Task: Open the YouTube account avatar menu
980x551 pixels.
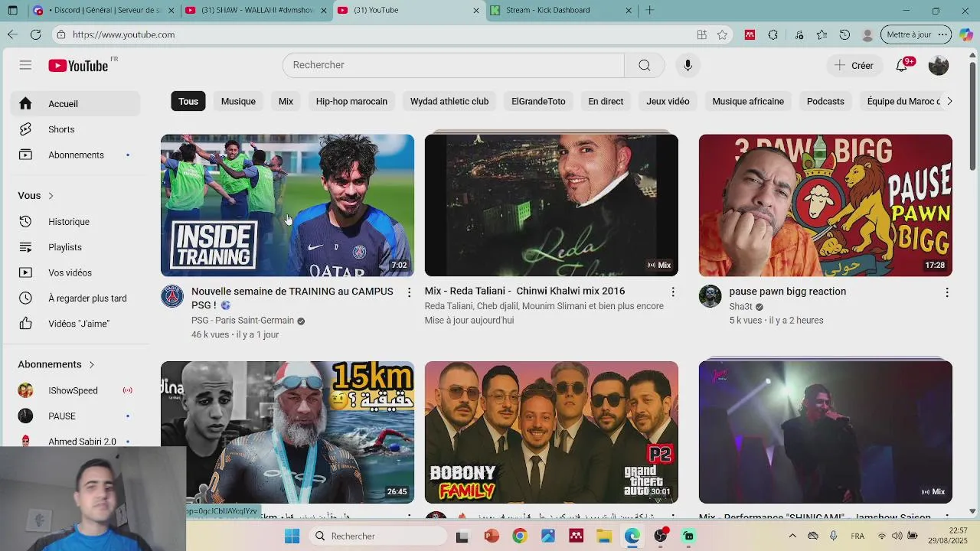Action: tap(938, 65)
